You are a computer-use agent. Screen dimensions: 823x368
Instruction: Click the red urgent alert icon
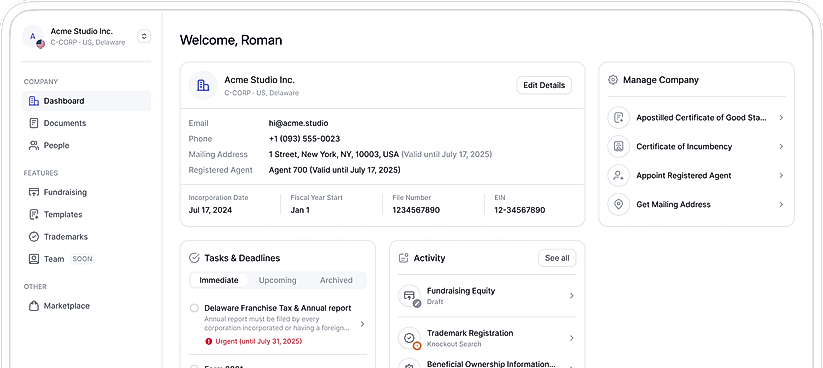[208, 341]
